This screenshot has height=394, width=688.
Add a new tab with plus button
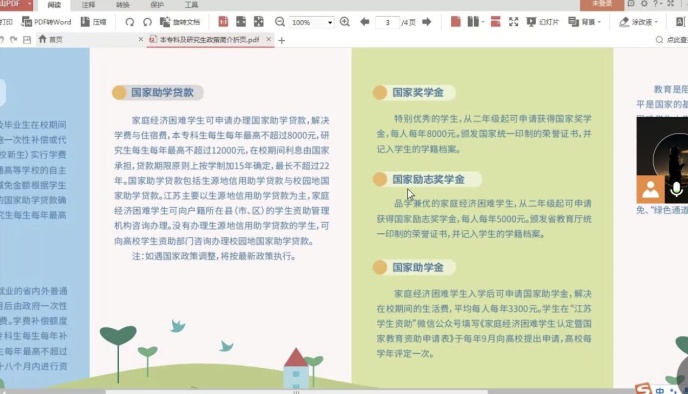282,40
